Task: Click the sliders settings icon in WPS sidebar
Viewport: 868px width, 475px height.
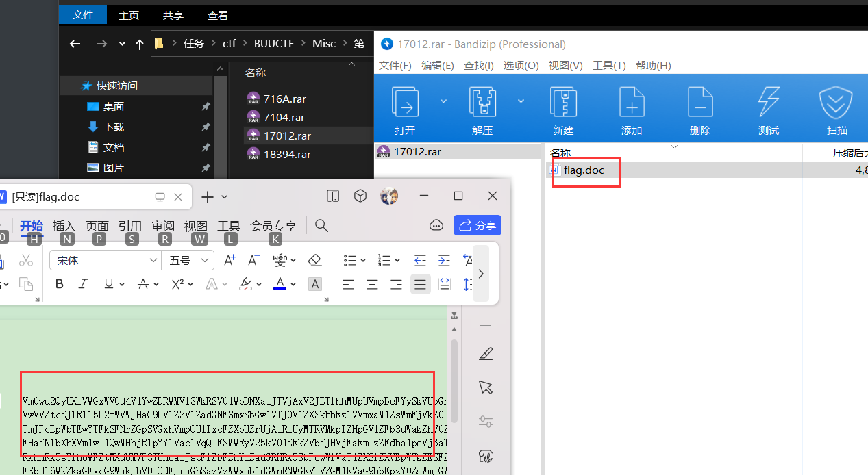Action: (486, 421)
